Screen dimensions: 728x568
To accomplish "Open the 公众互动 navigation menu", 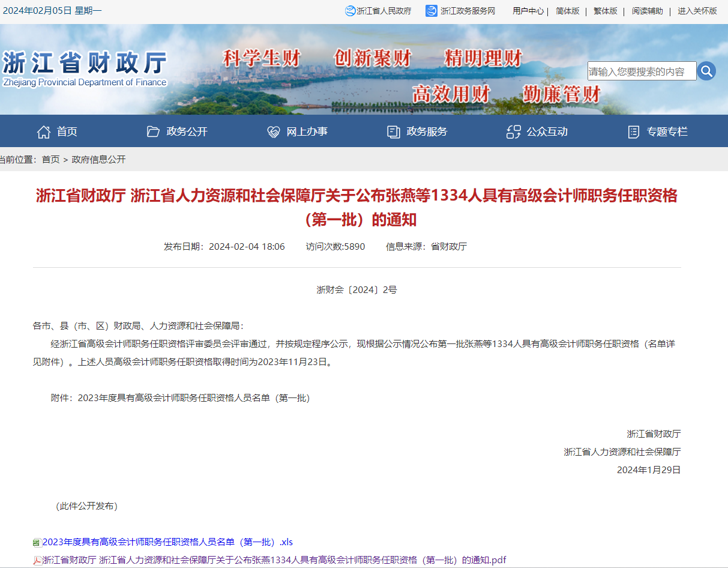I will pos(547,131).
